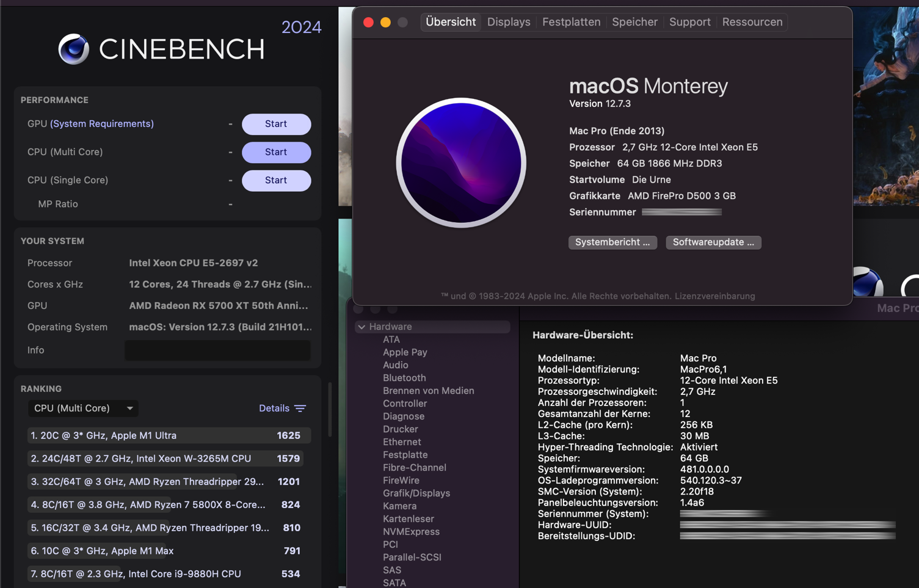Select Kamera in the hardware list
This screenshot has height=588, width=919.
[x=399, y=506]
